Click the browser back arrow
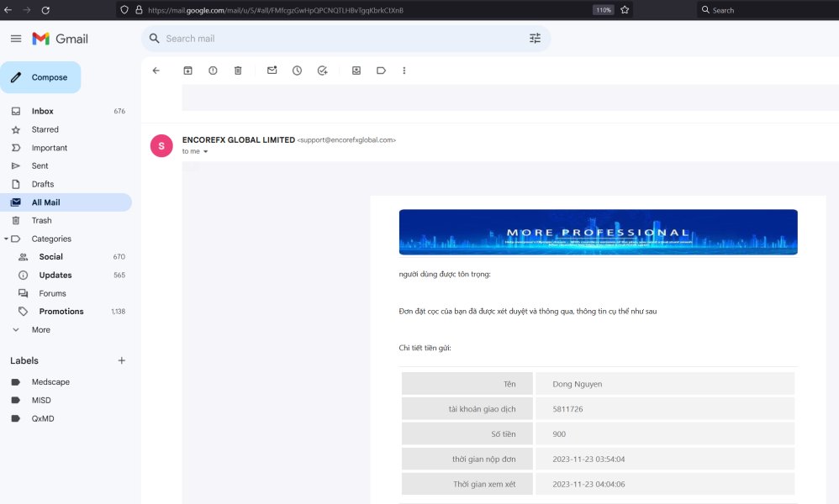 pos(8,10)
